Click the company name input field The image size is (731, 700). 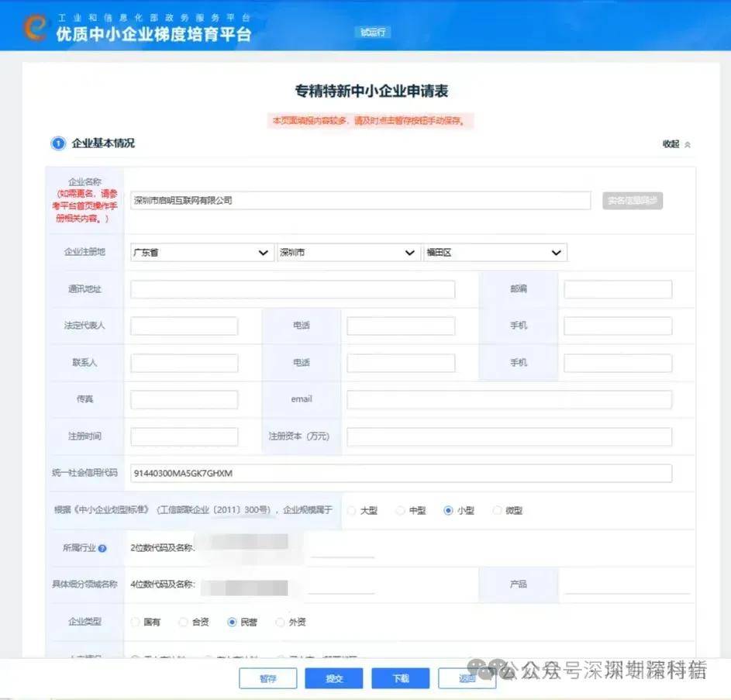[x=360, y=200]
